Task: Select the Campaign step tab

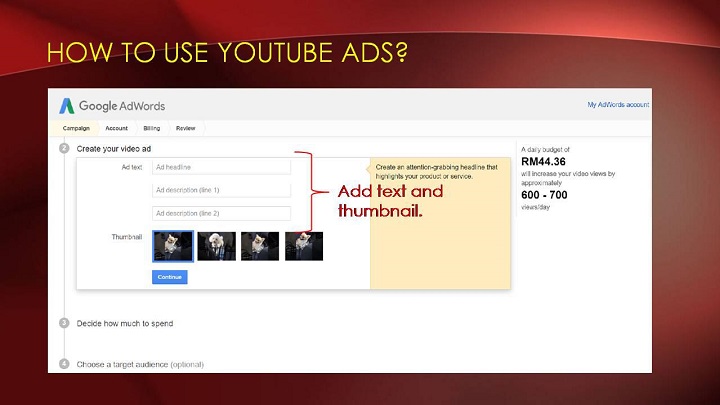Action: 76,128
